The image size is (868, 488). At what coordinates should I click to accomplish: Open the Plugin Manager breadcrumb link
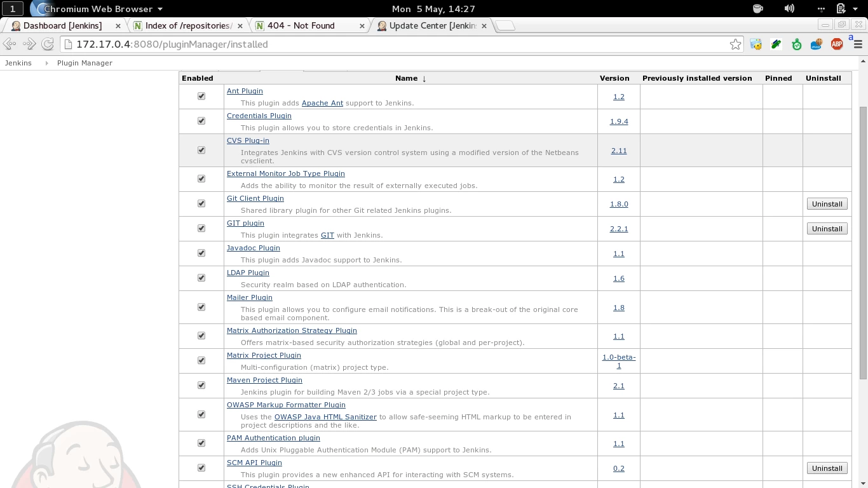85,63
